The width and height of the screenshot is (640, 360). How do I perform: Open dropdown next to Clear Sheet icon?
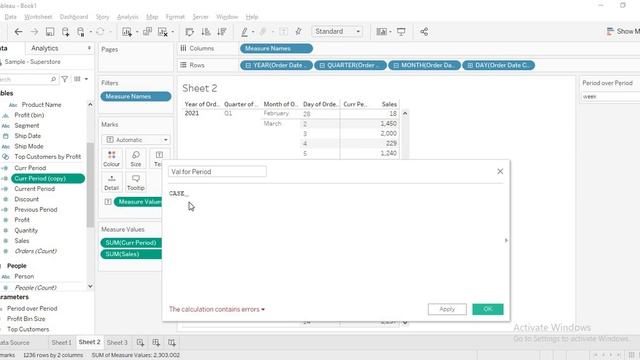pyautogui.click(x=173, y=32)
